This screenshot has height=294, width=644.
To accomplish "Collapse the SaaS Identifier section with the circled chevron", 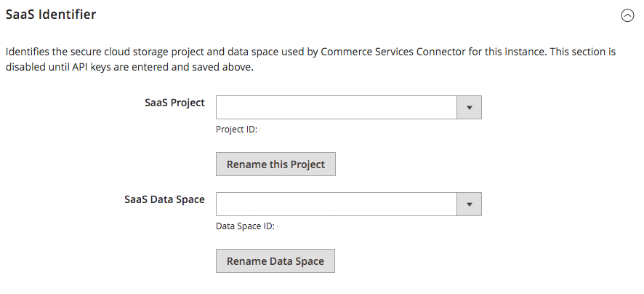I will [627, 15].
